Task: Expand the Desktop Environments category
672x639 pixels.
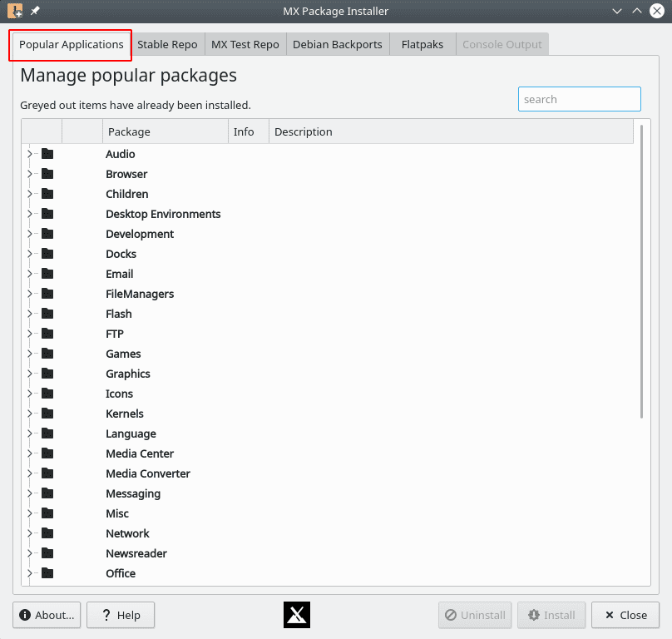Action: pos(31,214)
